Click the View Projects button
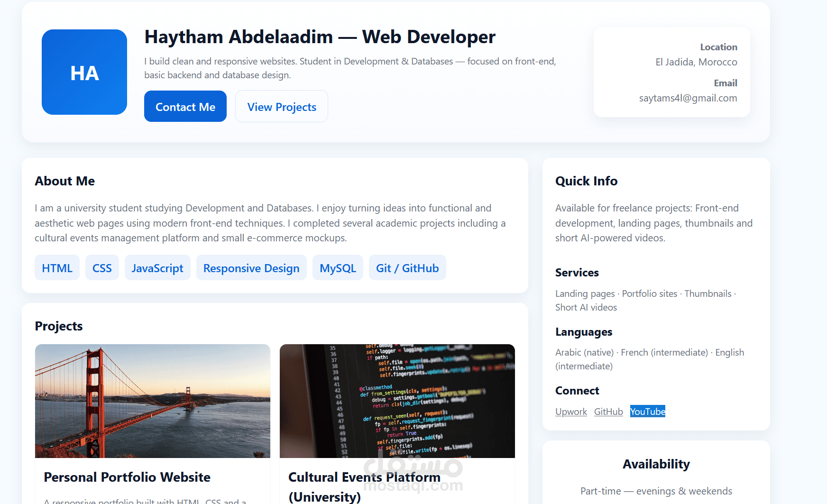 click(281, 107)
